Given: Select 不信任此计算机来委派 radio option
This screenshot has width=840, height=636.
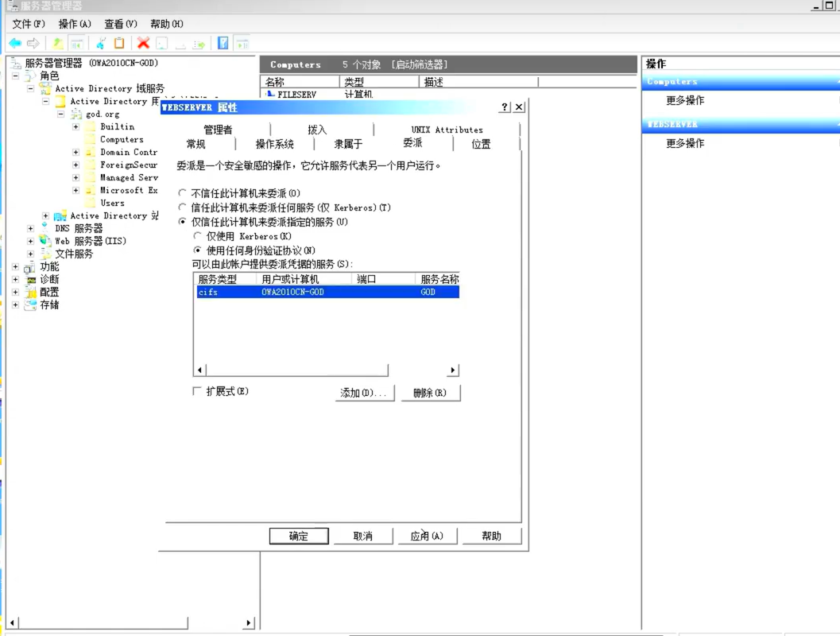Looking at the screenshot, I should [x=183, y=193].
